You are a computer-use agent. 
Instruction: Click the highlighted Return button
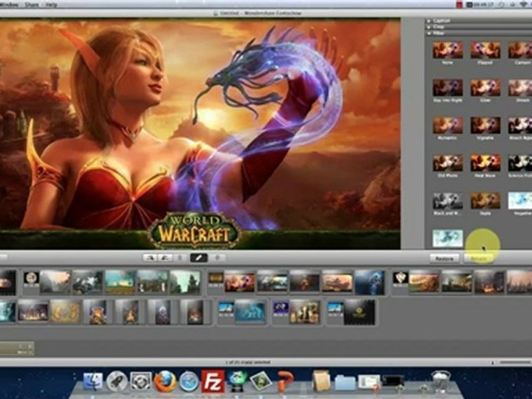[479, 259]
